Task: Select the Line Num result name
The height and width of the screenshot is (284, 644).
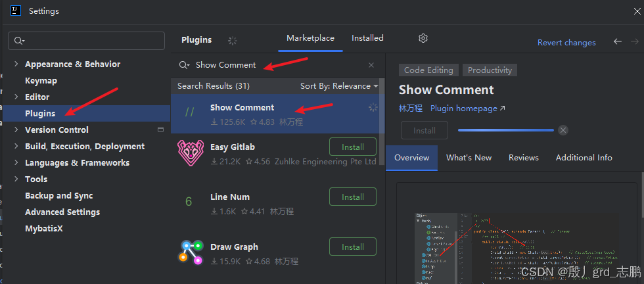Action: [230, 197]
